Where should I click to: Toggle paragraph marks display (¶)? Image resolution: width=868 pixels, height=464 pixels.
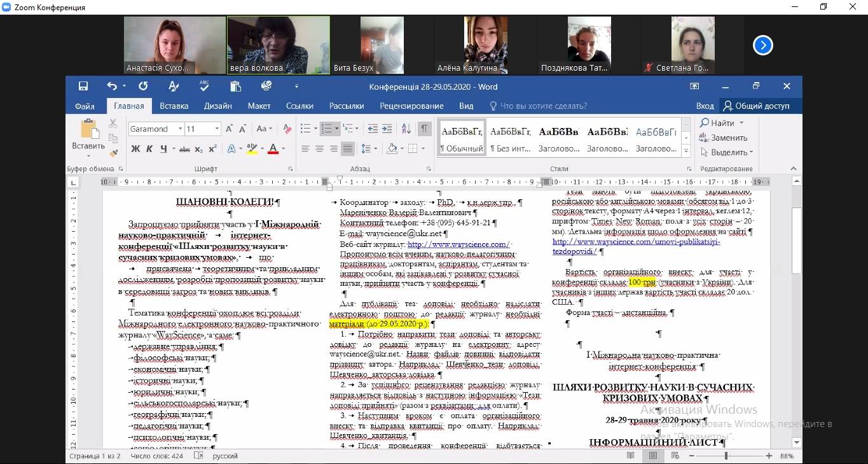tap(424, 129)
